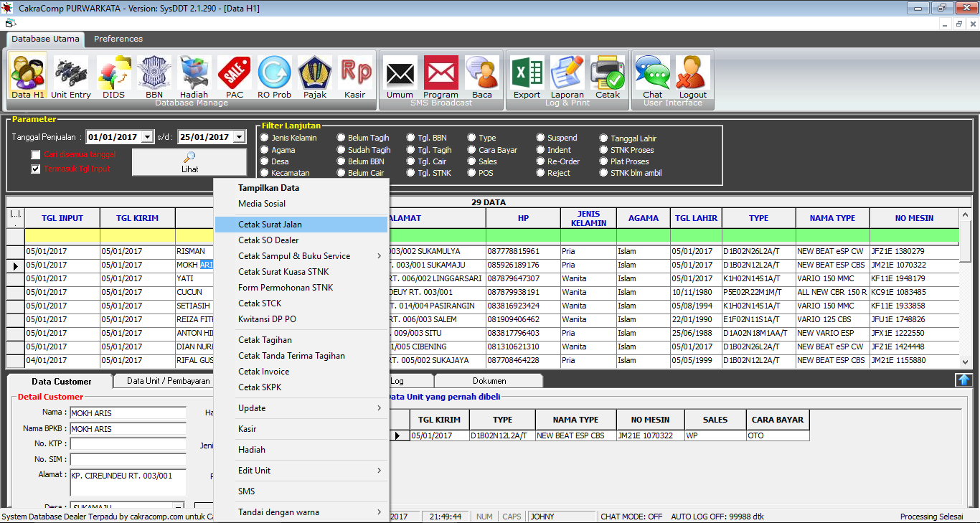980x523 pixels.
Task: Click the blue up-arrow button above the detail panel
Action: 963,380
